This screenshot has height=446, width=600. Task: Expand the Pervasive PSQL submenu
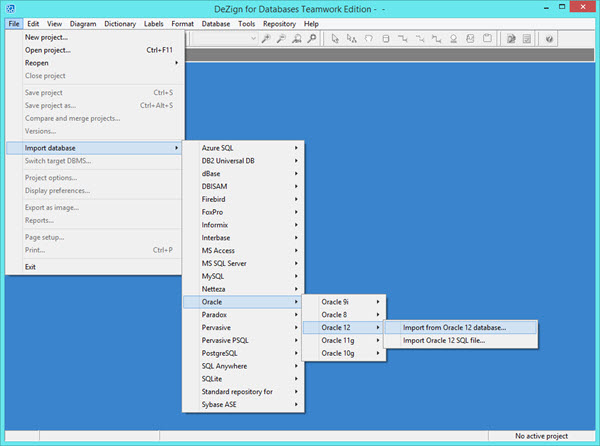[x=243, y=340]
